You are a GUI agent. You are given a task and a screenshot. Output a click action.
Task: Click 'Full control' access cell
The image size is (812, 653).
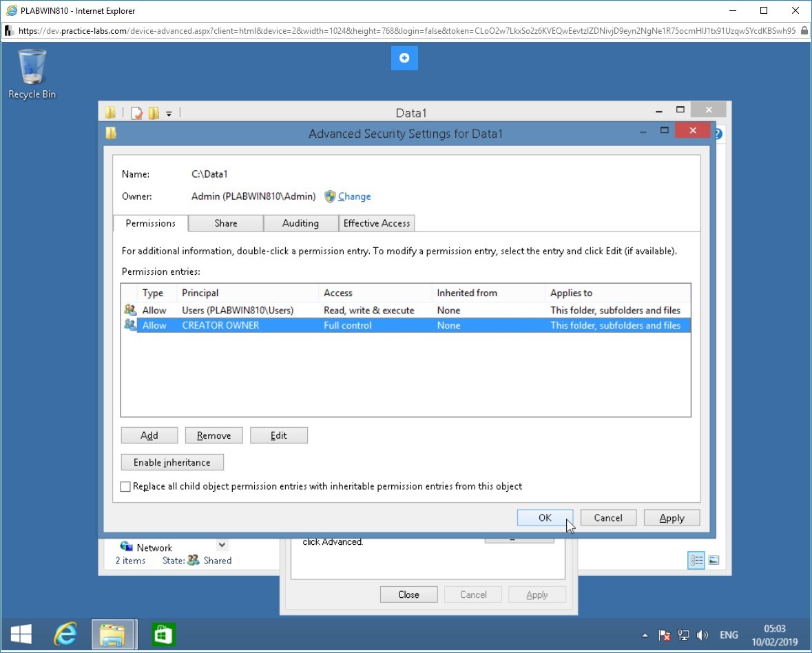[x=348, y=325]
